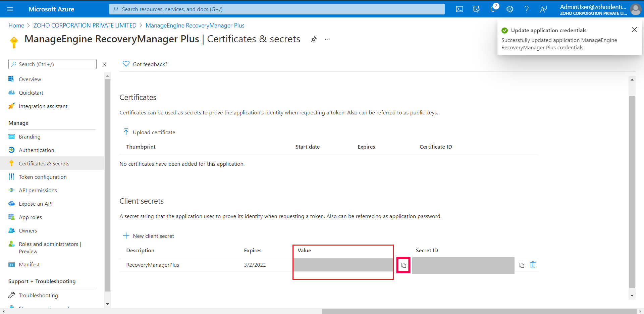Copy the Secret ID value
The image size is (644, 314).
click(x=522, y=265)
